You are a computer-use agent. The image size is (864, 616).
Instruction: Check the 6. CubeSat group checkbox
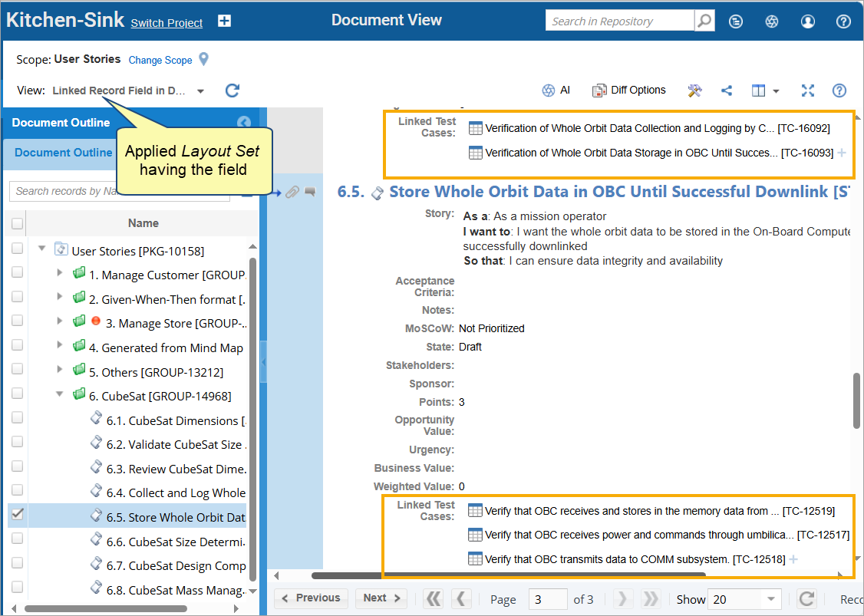pyautogui.click(x=17, y=394)
